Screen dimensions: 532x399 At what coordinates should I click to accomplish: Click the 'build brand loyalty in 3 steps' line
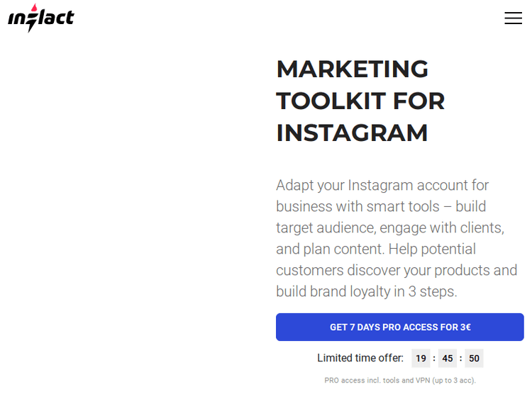(367, 292)
